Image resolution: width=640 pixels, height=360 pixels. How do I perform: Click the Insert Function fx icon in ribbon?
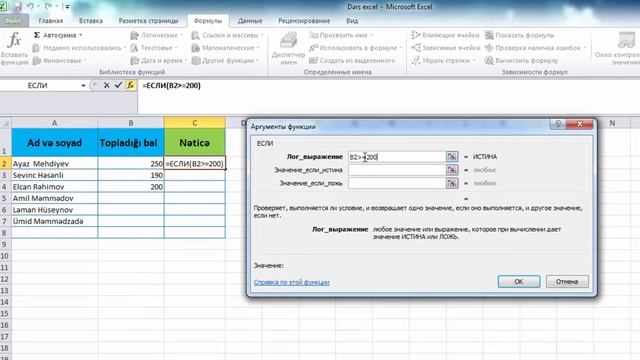point(14,48)
